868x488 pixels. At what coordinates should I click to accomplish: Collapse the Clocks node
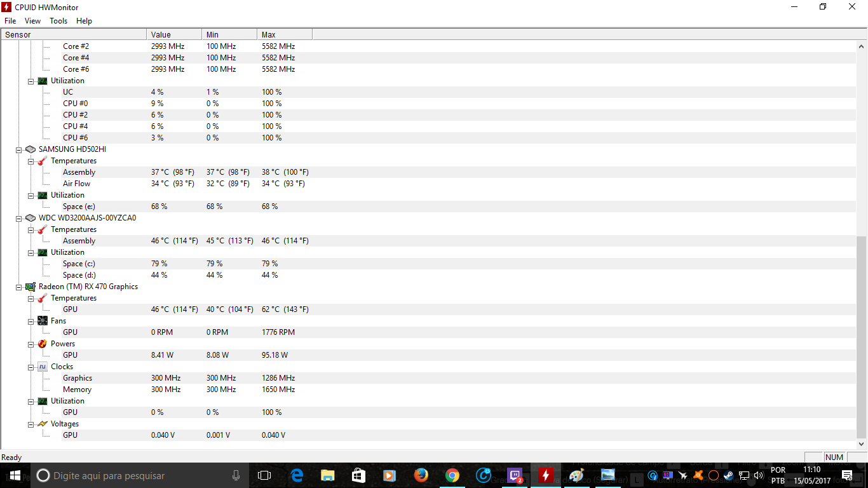coord(31,367)
